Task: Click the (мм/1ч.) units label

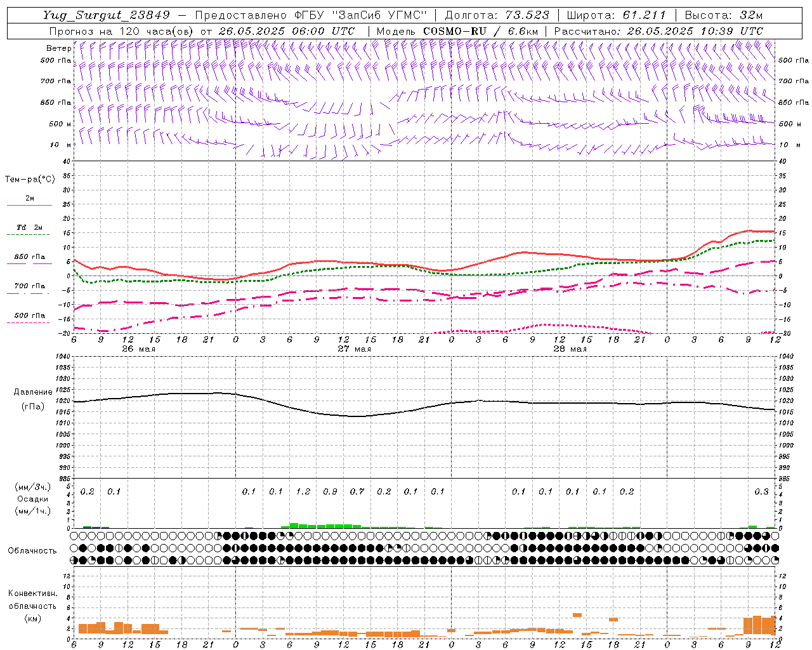Action: click(x=32, y=511)
